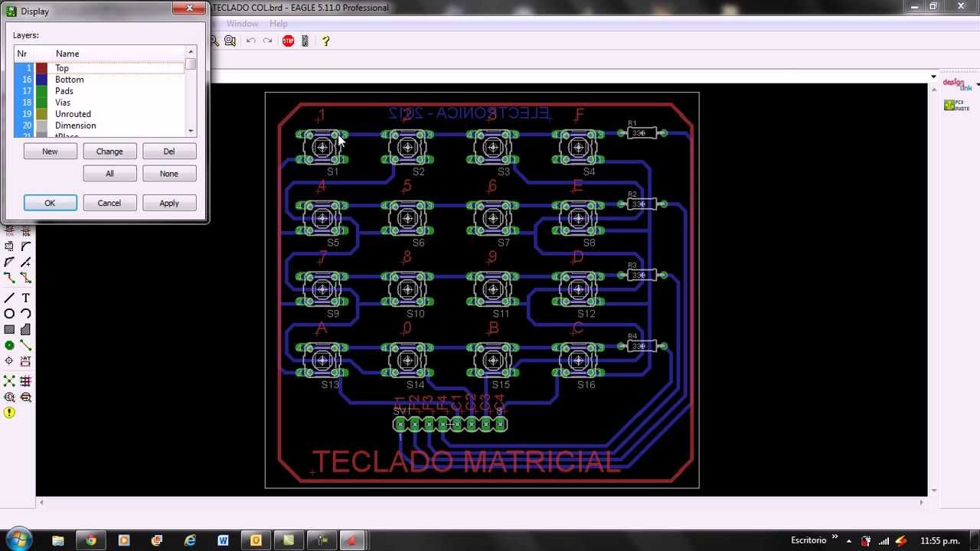Screen dimensions: 980x551
Task: Select the Via tool
Action: pos(9,346)
